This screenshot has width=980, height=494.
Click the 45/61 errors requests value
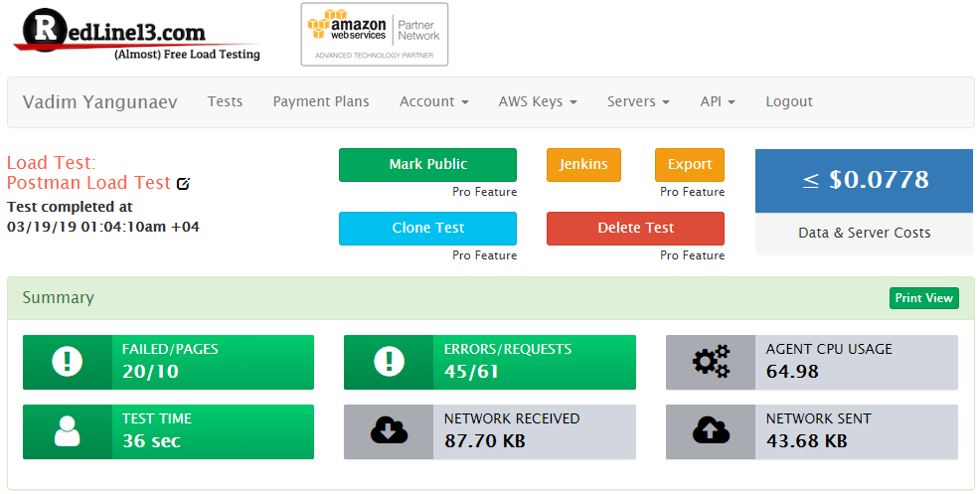point(471,372)
